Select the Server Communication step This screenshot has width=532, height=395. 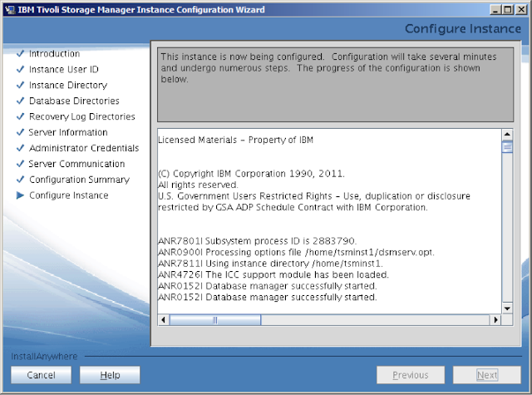(x=76, y=164)
